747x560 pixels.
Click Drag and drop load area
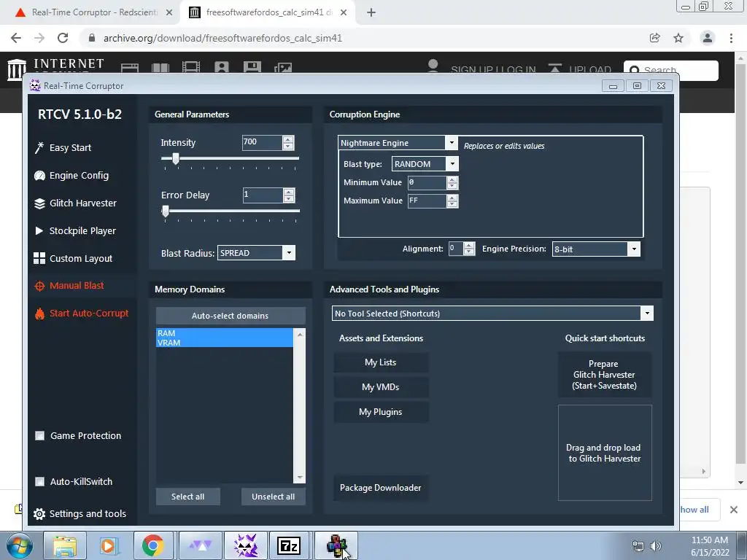pyautogui.click(x=605, y=453)
